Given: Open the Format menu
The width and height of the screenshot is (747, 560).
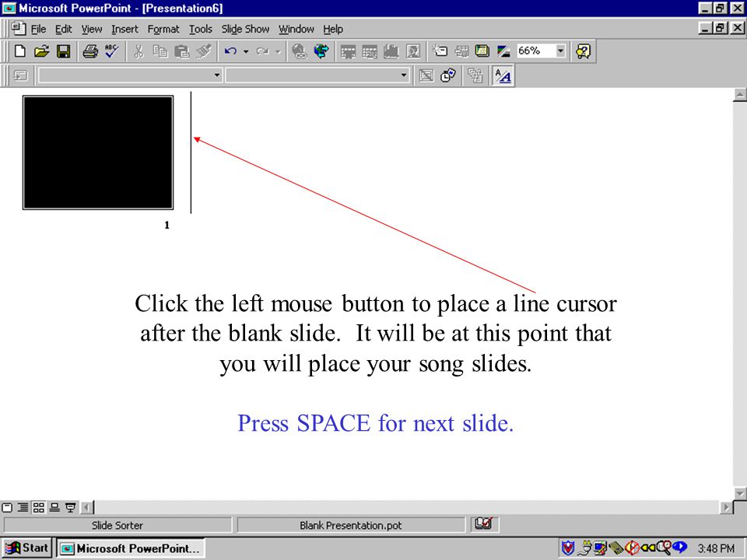Looking at the screenshot, I should click(x=163, y=29).
